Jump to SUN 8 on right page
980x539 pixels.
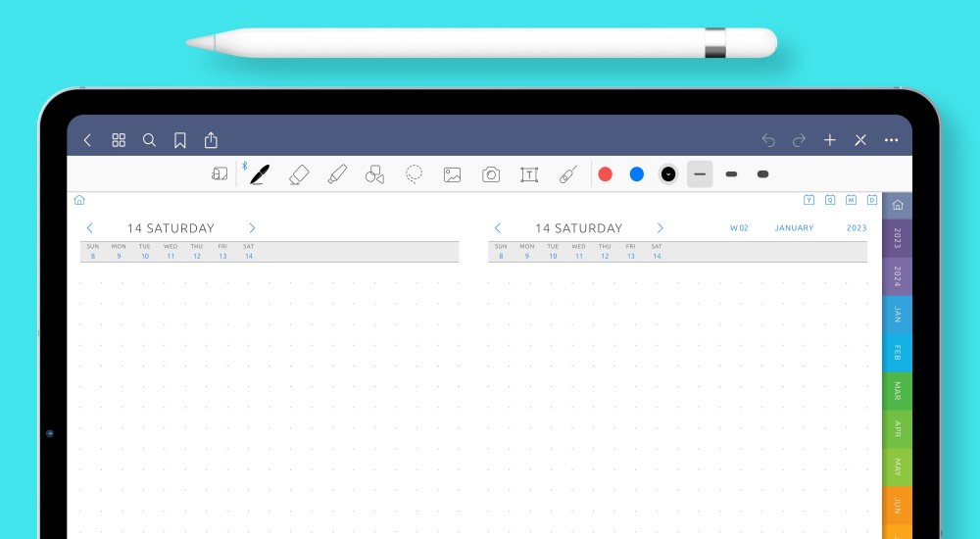click(x=501, y=251)
